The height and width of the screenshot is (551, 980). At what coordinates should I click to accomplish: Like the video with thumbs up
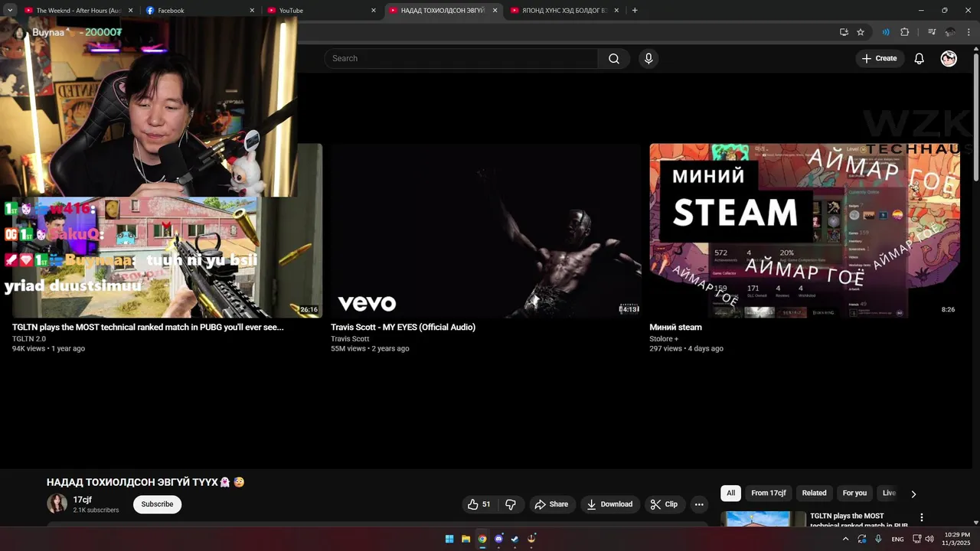click(479, 504)
